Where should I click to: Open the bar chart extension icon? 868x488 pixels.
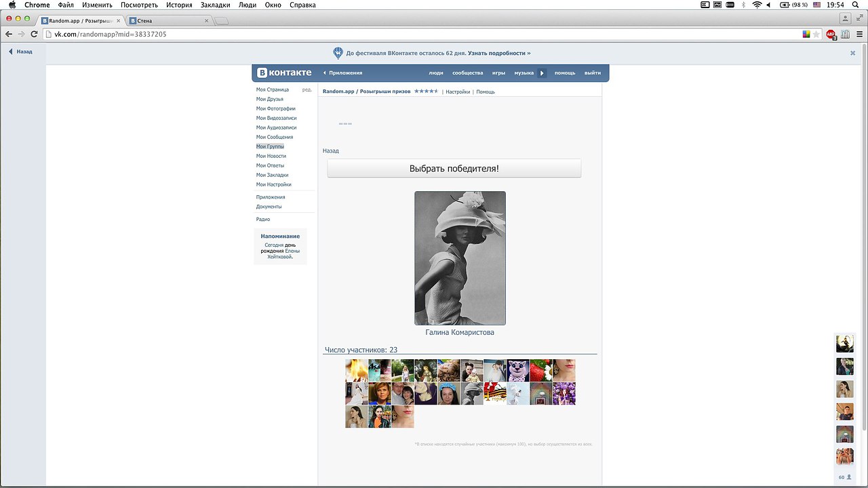coord(845,34)
